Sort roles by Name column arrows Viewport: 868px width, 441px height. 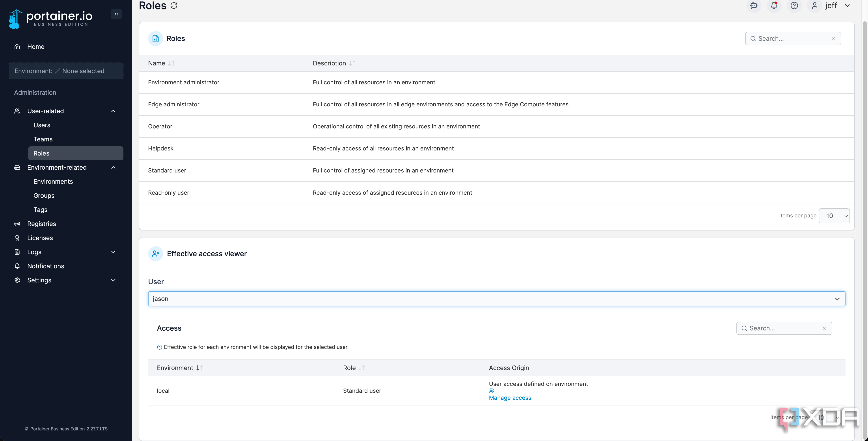coord(171,63)
